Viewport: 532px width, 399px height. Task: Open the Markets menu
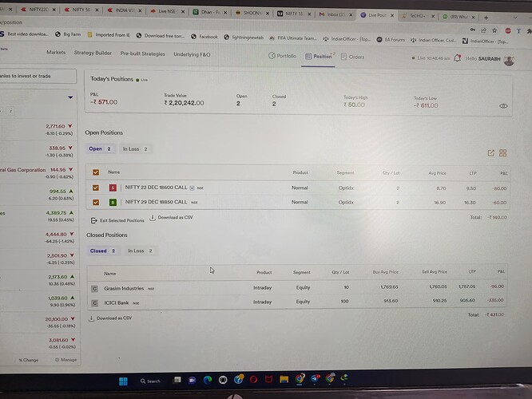pyautogui.click(x=56, y=52)
